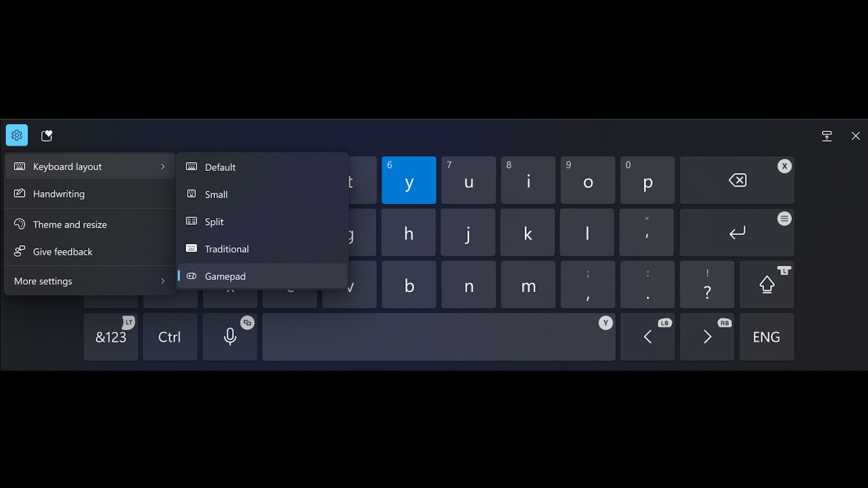
Task: Toggle the shift/caps lock key
Action: (767, 284)
